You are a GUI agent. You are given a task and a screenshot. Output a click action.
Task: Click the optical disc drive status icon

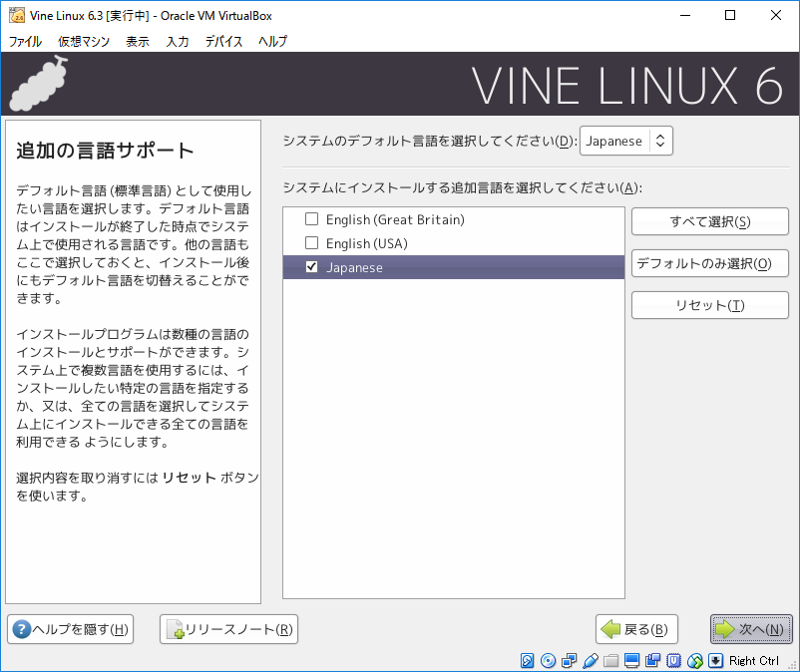pos(548,661)
